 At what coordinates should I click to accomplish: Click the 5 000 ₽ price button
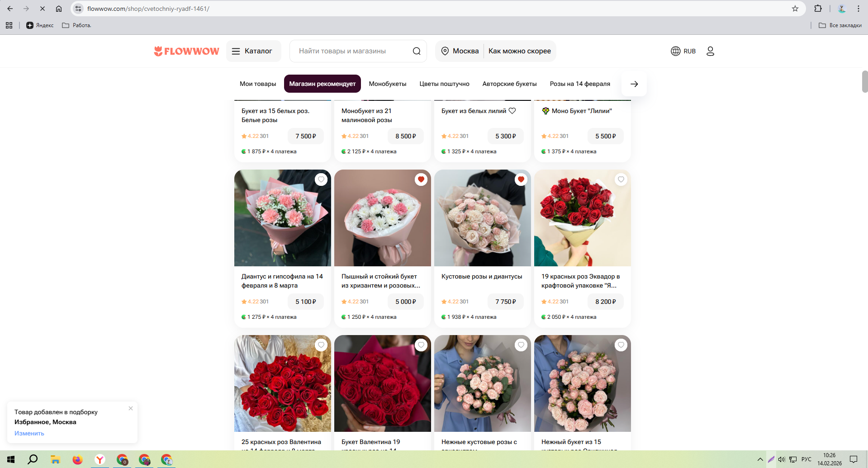tap(406, 302)
